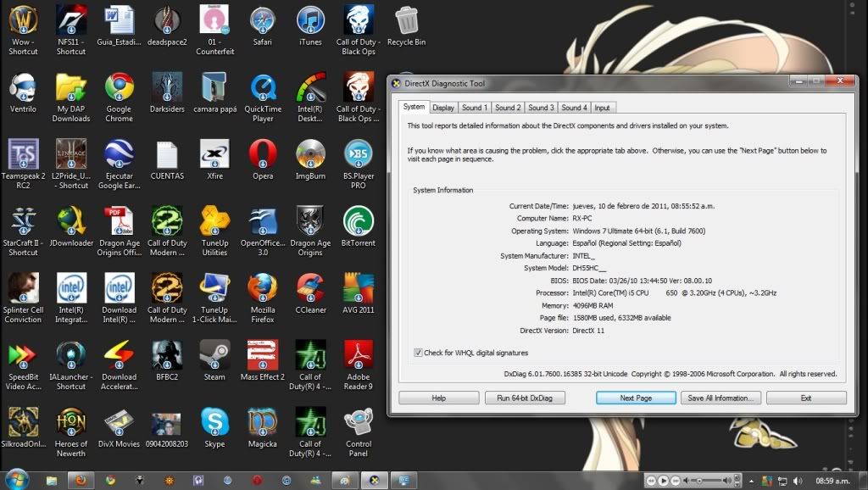Screen dimensions: 868x490
Task: Skip to previous track on taskbar mini-player
Action: (x=651, y=481)
